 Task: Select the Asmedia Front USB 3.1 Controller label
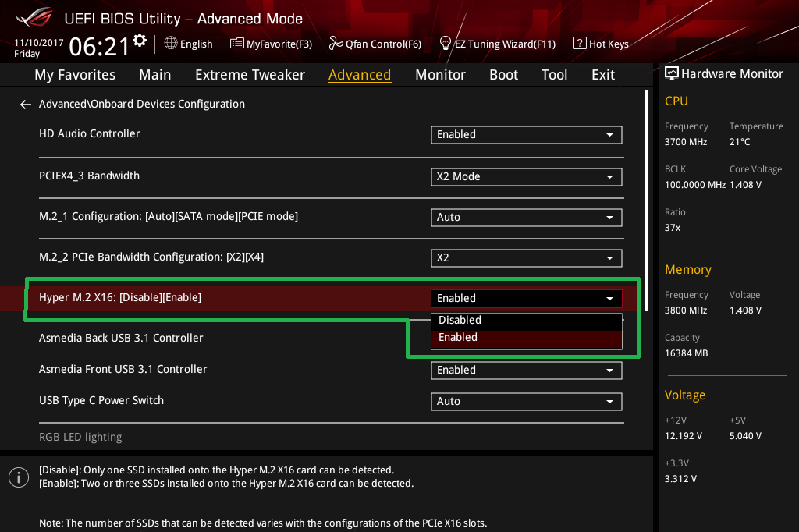point(123,370)
